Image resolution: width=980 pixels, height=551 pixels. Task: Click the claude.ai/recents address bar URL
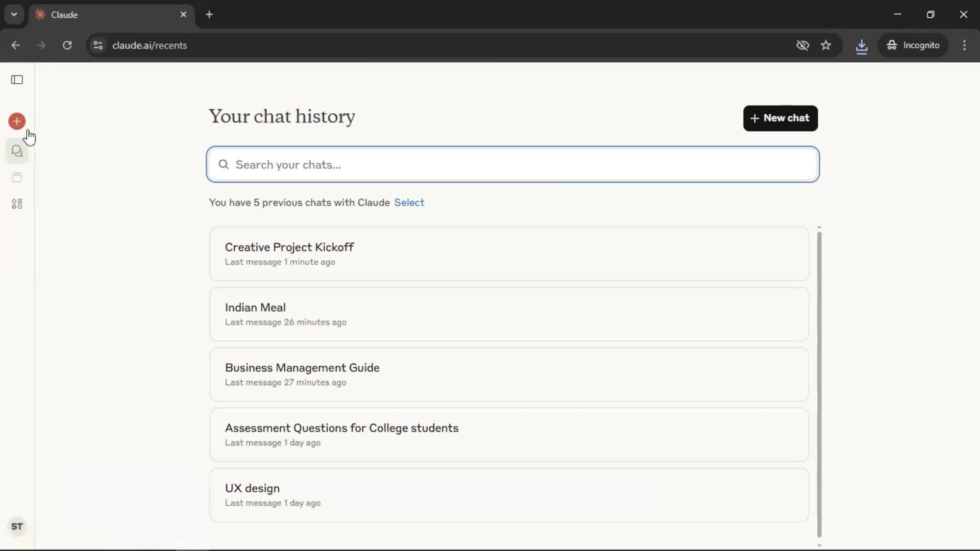150,45
